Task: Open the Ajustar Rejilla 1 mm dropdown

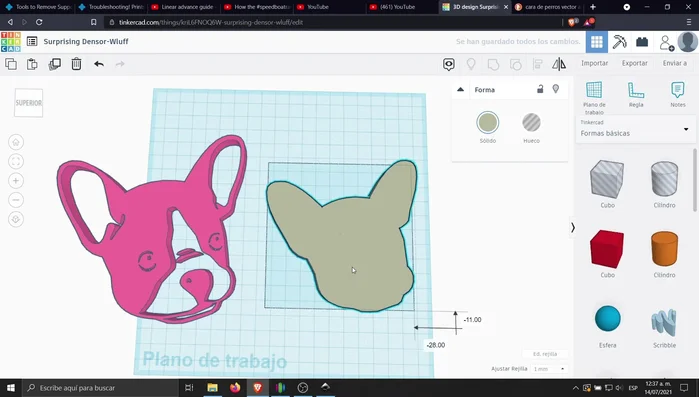Action: point(549,369)
